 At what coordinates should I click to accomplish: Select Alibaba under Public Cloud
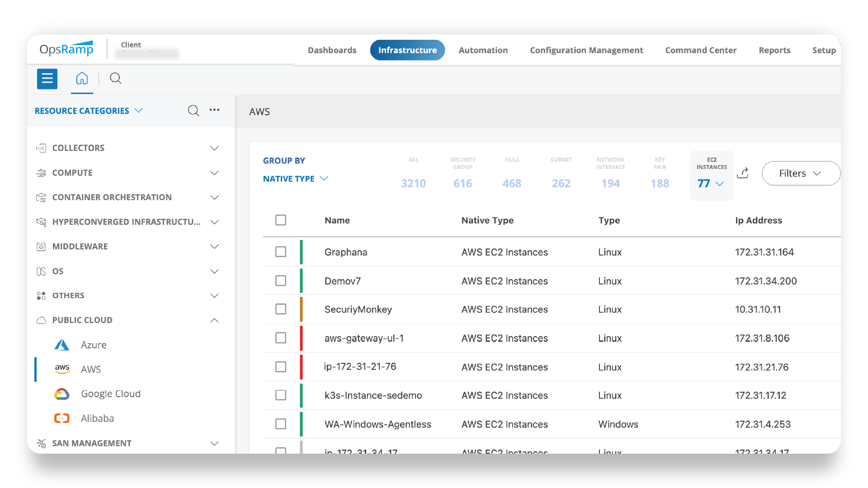[97, 418]
